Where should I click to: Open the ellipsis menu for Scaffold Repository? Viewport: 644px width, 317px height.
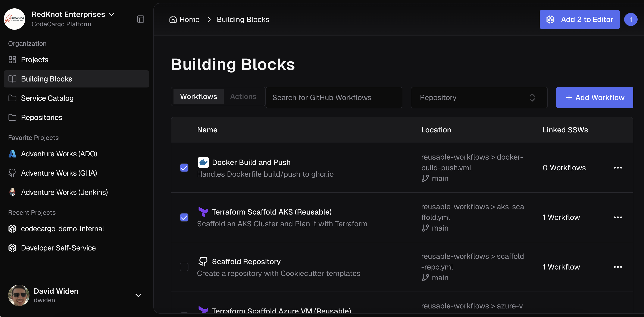[618, 267]
